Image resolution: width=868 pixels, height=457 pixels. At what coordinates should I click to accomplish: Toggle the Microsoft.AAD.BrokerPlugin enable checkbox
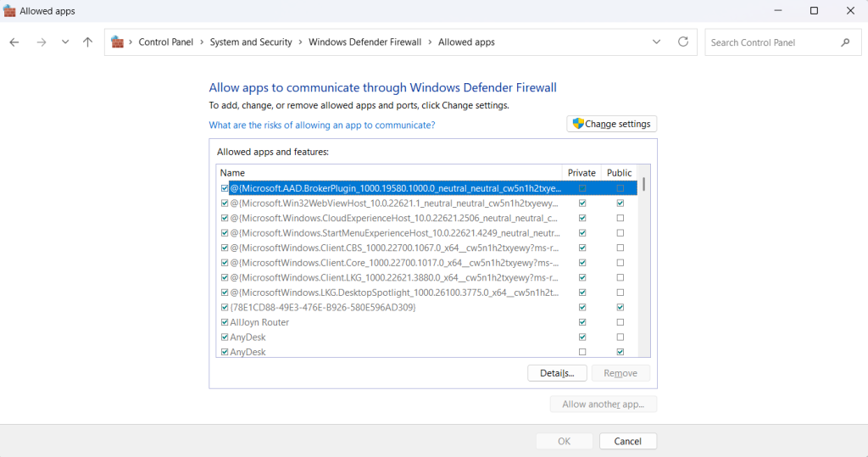point(224,188)
